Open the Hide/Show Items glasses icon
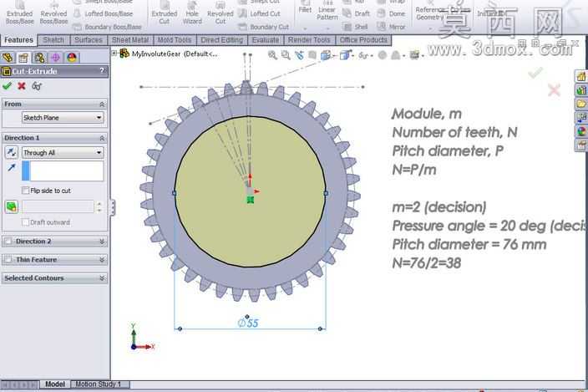 363,55
